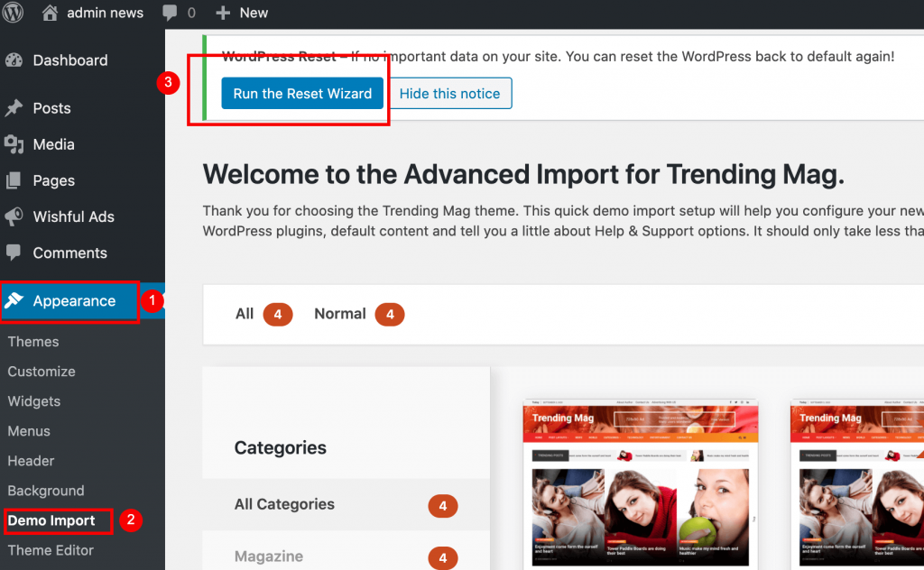Open Customize submenu item

(x=42, y=372)
